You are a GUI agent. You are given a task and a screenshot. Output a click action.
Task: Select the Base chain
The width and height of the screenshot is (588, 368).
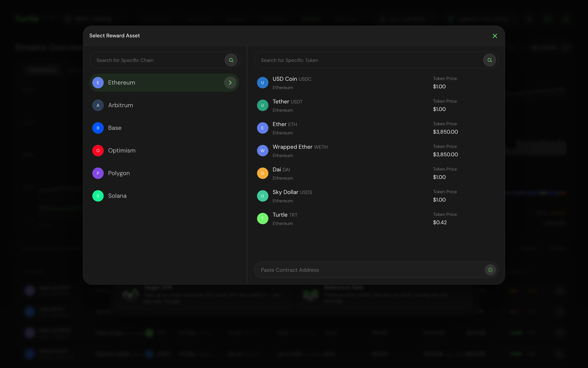[164, 128]
